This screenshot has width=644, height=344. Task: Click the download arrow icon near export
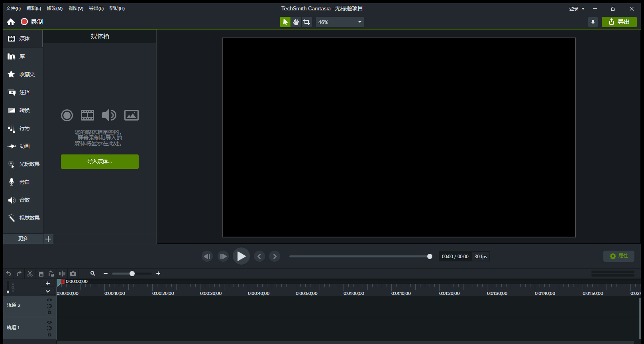(x=593, y=22)
